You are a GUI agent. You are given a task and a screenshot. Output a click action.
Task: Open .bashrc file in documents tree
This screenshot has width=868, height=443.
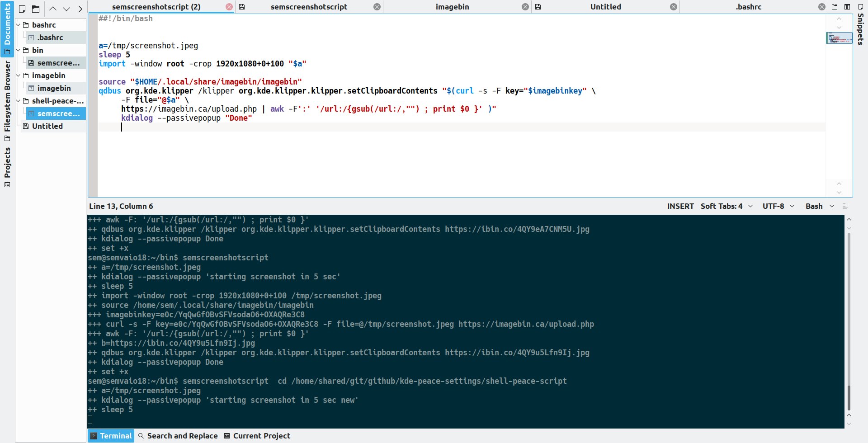pyautogui.click(x=56, y=38)
